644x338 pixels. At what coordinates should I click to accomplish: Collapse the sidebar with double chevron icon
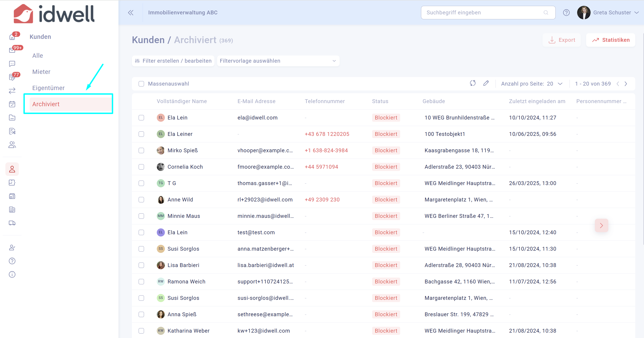pyautogui.click(x=131, y=13)
